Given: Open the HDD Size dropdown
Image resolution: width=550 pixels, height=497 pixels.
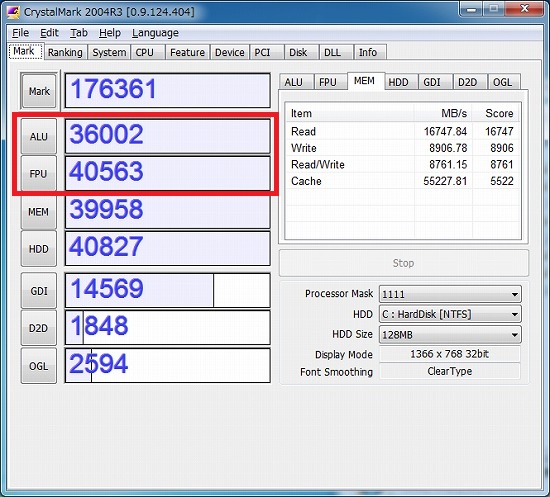Looking at the screenshot, I should tap(450, 335).
